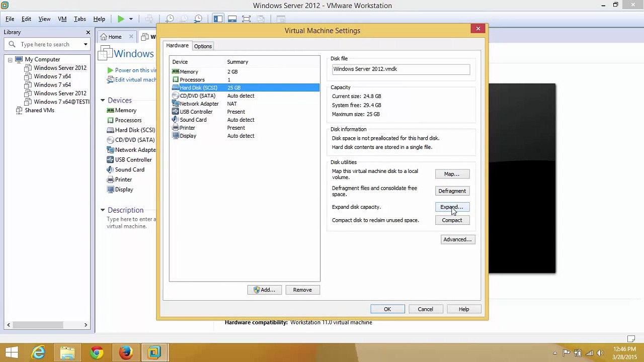Open Firefox from taskbar
This screenshot has height=362, width=644.
point(126,352)
